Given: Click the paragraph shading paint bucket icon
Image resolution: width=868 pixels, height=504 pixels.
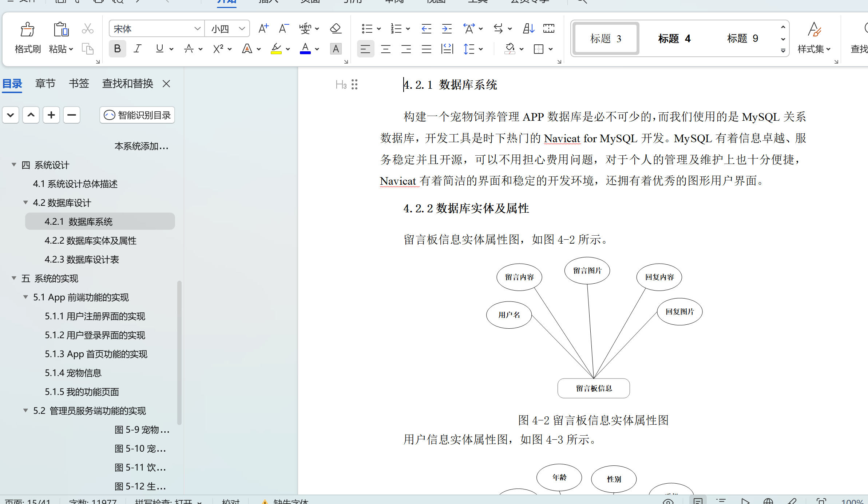Looking at the screenshot, I should (510, 49).
